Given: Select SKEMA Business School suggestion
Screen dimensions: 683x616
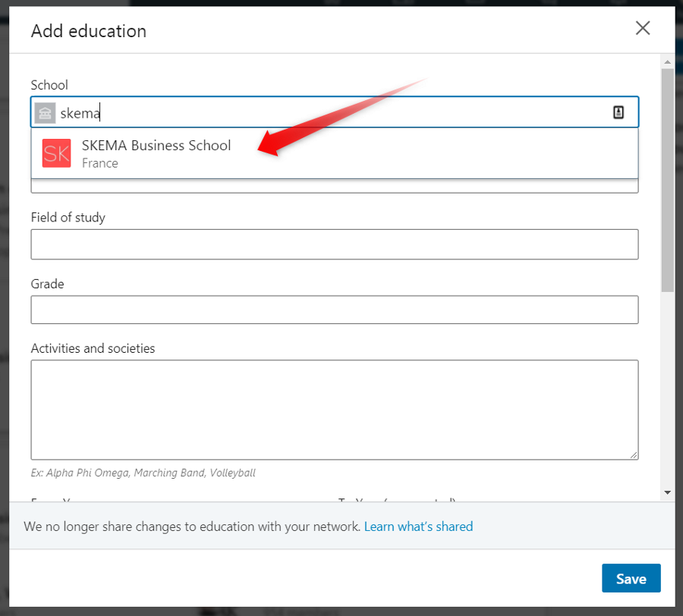Looking at the screenshot, I should [x=335, y=153].
